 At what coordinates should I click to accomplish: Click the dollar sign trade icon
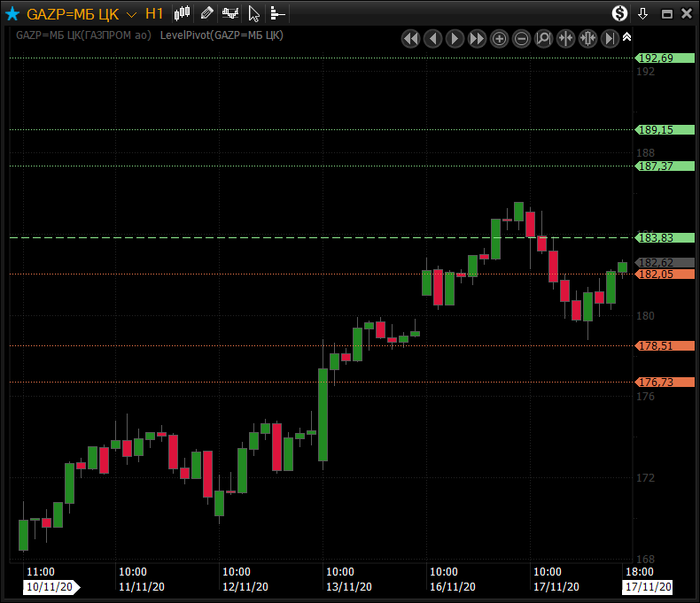point(620,13)
